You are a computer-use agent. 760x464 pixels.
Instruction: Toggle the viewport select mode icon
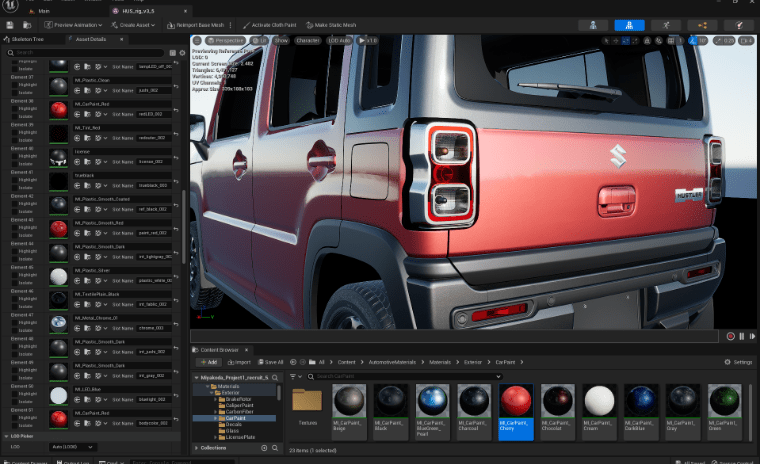tap(606, 41)
